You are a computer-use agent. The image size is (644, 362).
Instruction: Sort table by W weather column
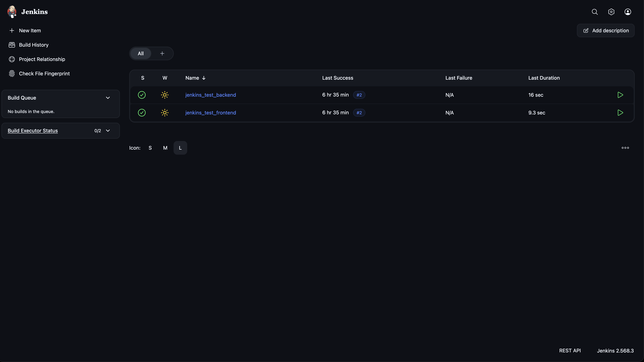click(x=165, y=78)
